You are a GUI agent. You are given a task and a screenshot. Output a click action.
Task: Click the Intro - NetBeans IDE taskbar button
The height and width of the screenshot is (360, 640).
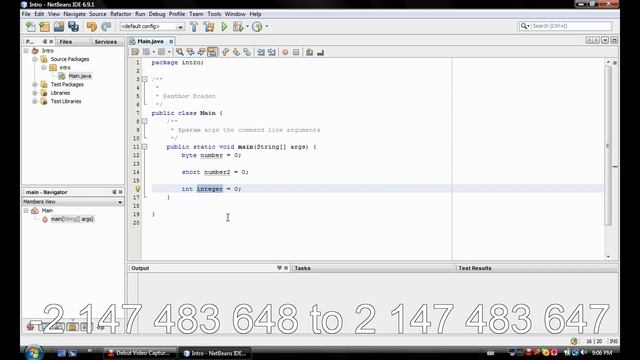(x=215, y=353)
